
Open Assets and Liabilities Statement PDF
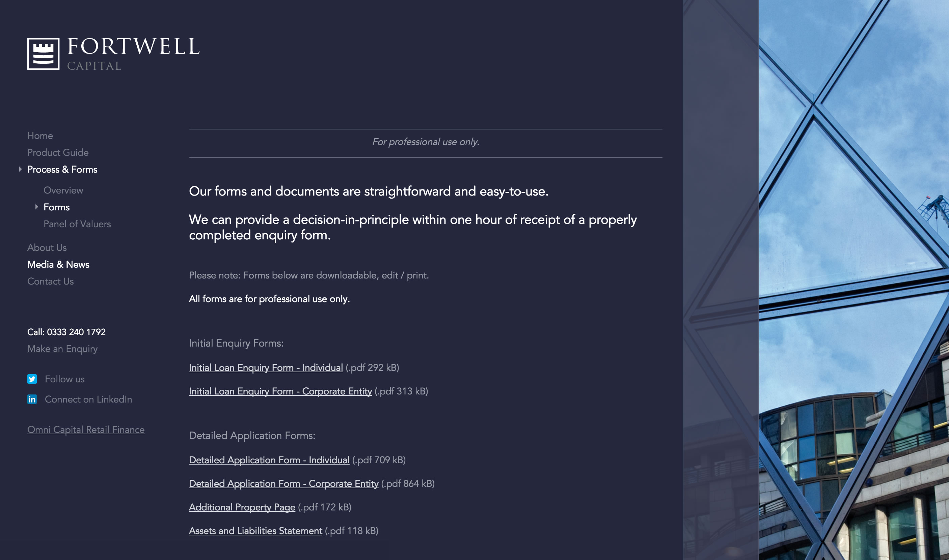point(255,531)
